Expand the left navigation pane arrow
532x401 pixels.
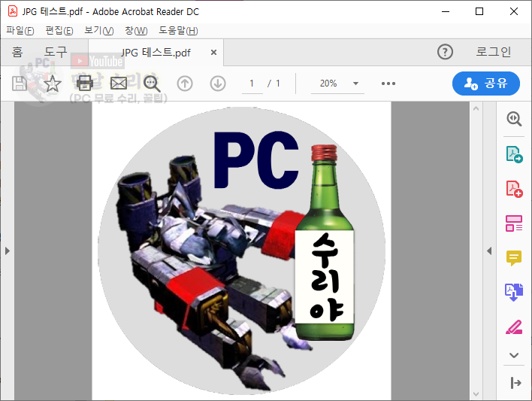8,251
